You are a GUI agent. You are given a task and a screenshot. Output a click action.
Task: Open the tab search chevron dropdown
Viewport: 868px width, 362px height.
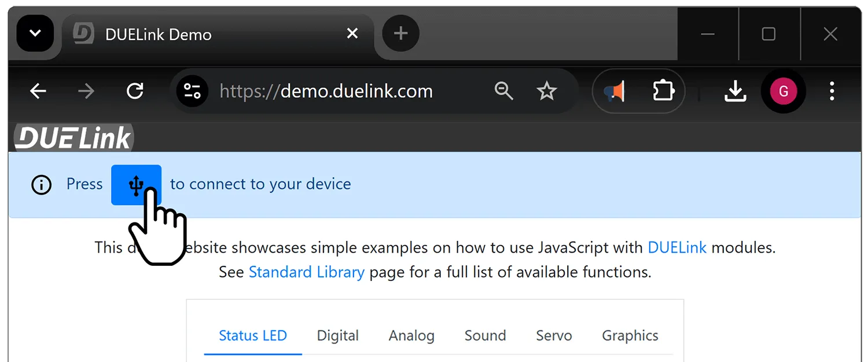tap(35, 33)
